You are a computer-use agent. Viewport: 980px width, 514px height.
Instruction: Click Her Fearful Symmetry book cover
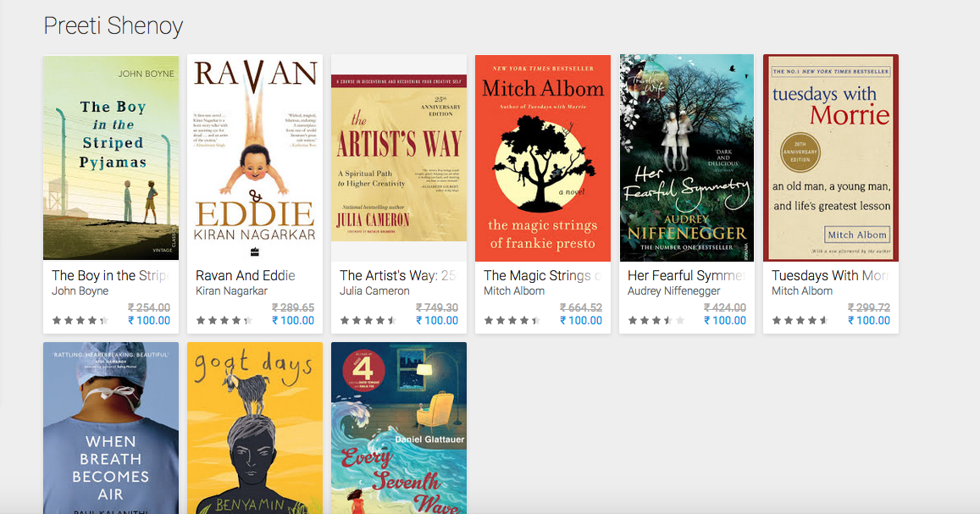click(687, 158)
